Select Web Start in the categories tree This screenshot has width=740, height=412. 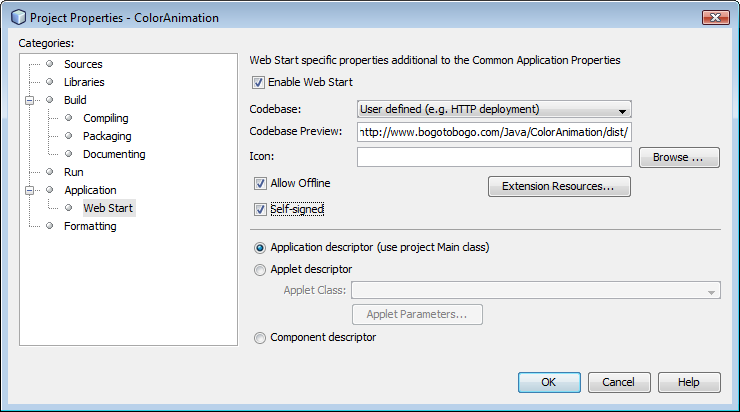pos(108,208)
